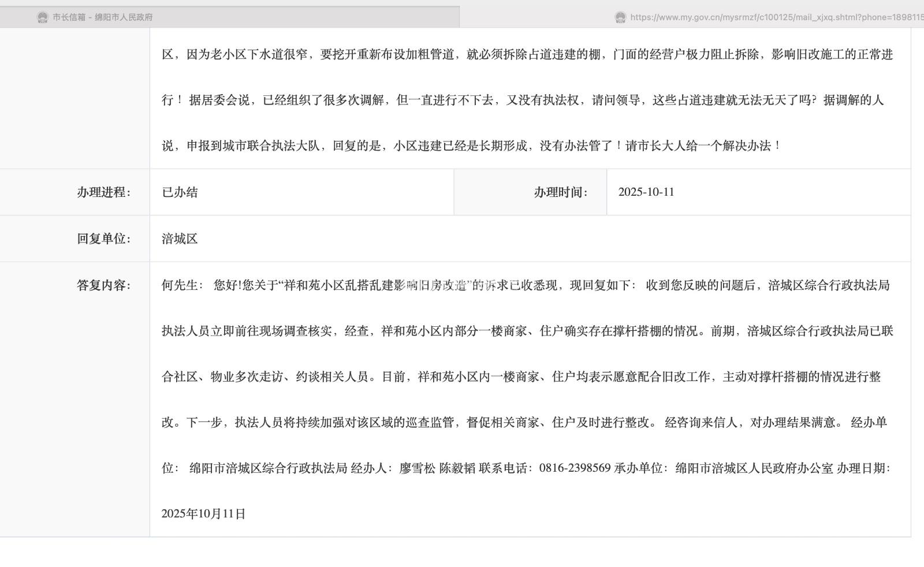
Task: Click the 答复内容 row label
Action: coord(104,285)
